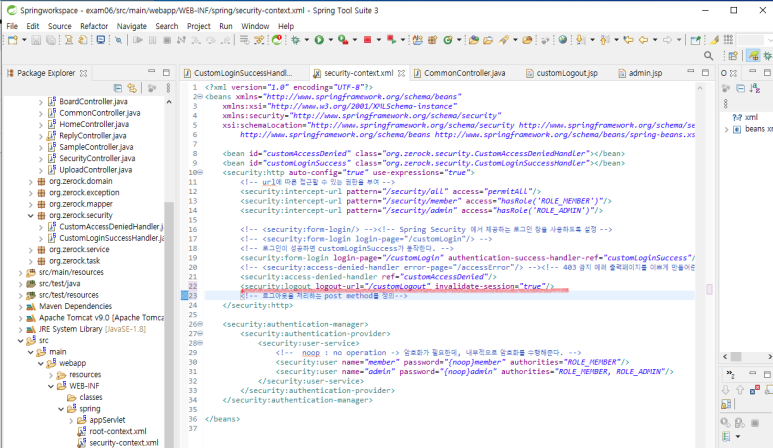Close the Package Explorer view

point(84,73)
